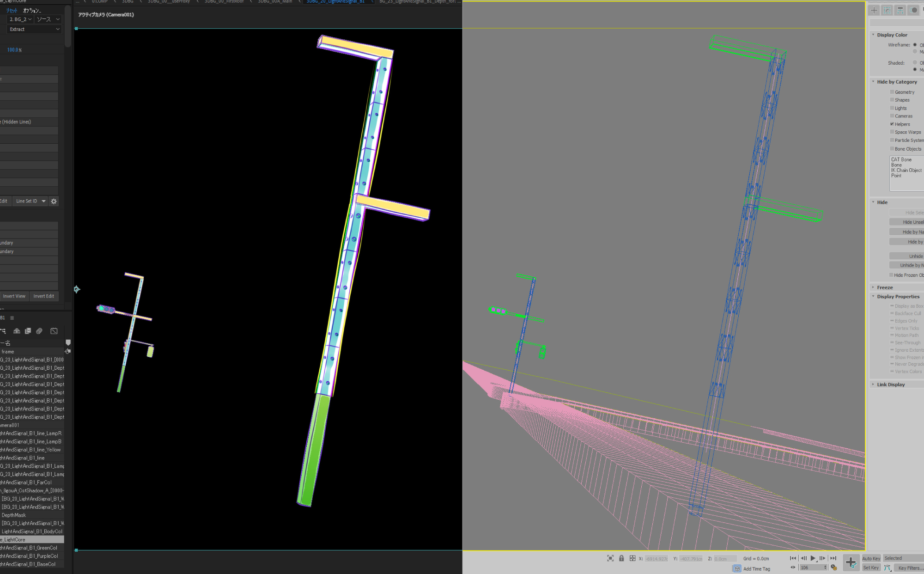Click the Invert View button

(14, 296)
